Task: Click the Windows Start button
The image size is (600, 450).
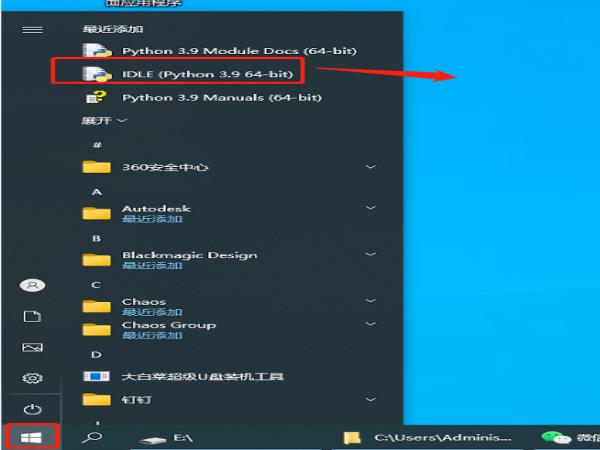Action: pos(31,437)
